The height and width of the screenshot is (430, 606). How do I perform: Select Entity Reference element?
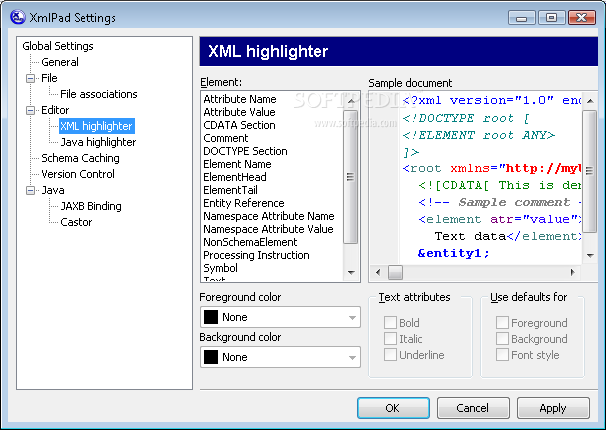click(x=244, y=203)
